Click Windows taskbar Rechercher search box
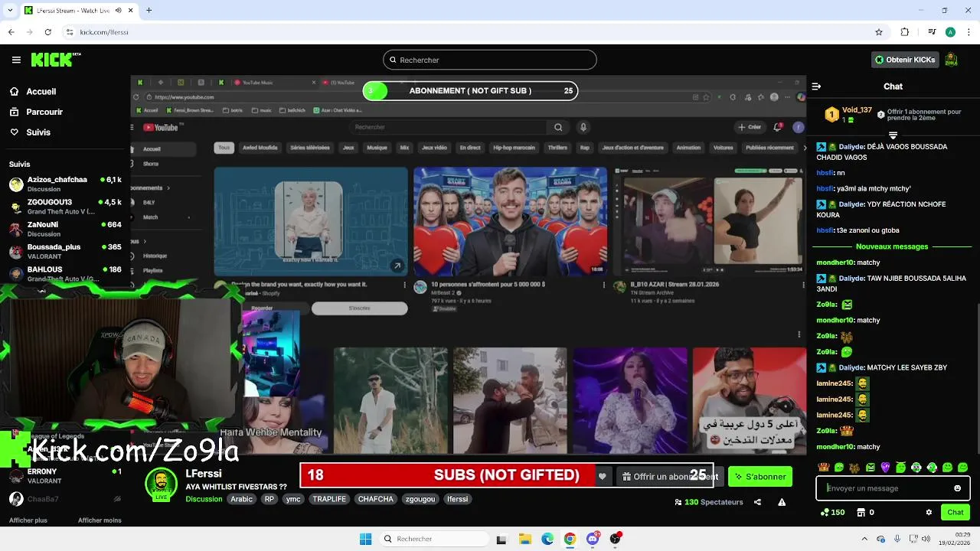Image resolution: width=980 pixels, height=551 pixels. point(435,539)
